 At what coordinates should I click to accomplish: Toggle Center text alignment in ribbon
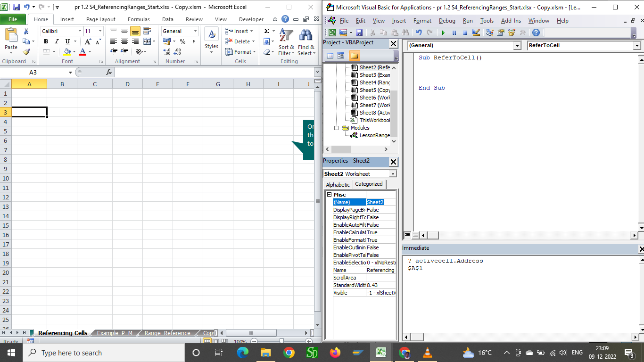(124, 41)
